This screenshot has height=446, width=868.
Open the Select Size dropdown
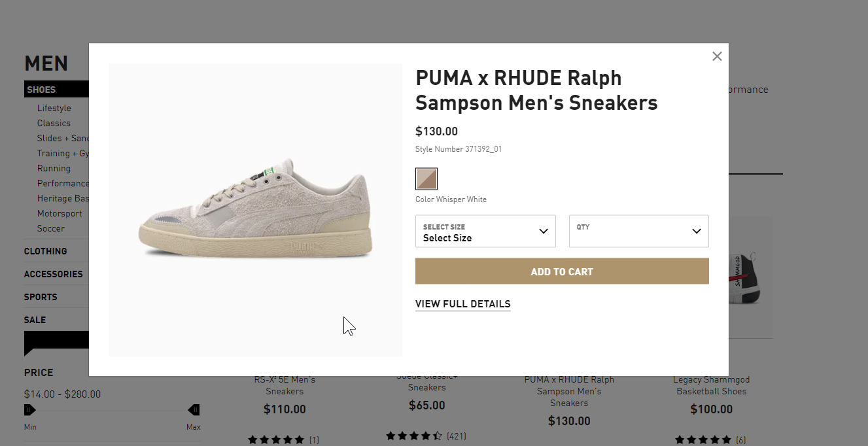pyautogui.click(x=485, y=231)
